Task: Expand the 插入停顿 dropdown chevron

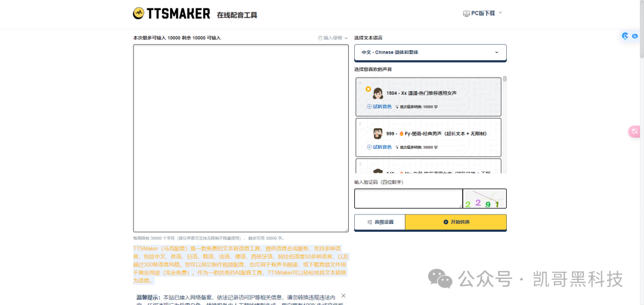Action: 346,38
